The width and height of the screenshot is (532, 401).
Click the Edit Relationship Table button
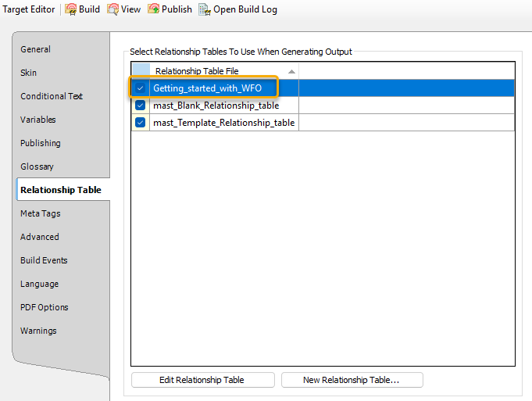(x=203, y=380)
